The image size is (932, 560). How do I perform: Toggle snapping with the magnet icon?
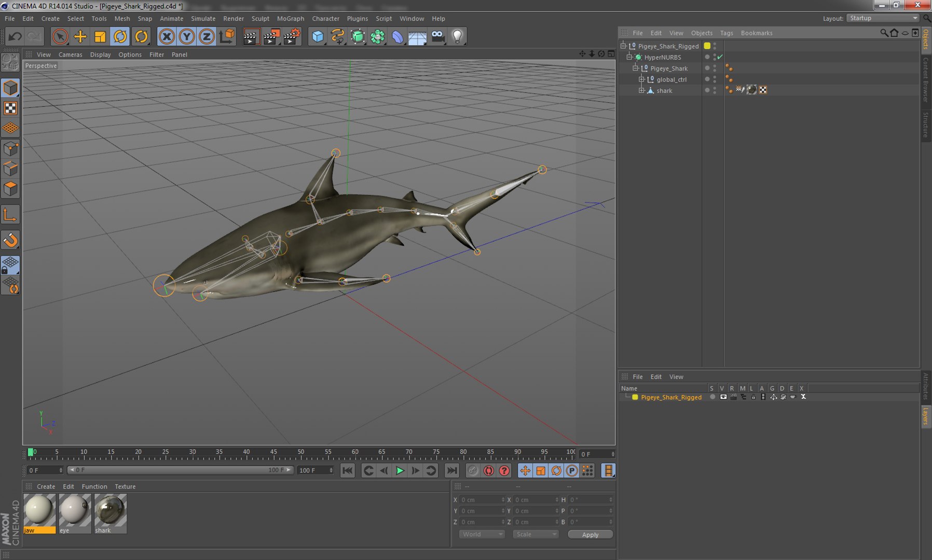click(10, 240)
